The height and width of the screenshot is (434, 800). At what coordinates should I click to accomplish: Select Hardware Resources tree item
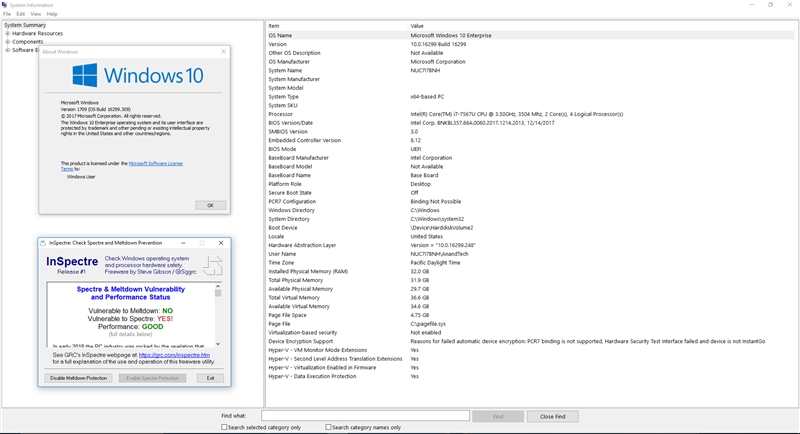pyautogui.click(x=37, y=33)
